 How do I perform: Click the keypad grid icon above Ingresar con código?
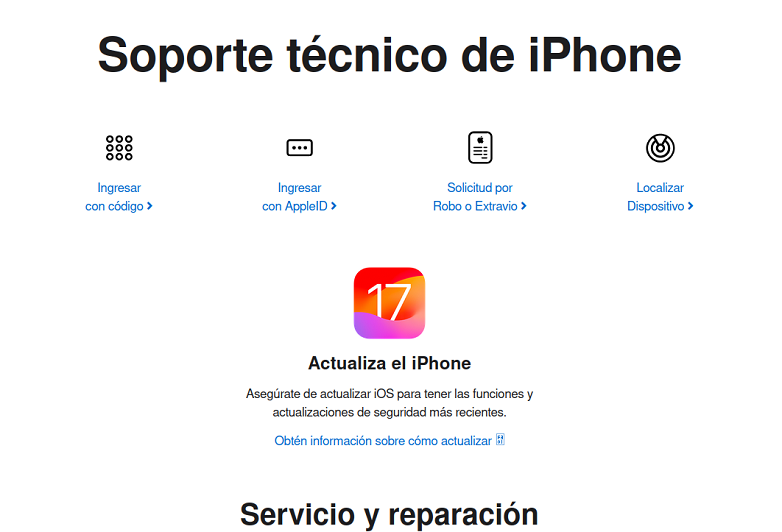[119, 148]
